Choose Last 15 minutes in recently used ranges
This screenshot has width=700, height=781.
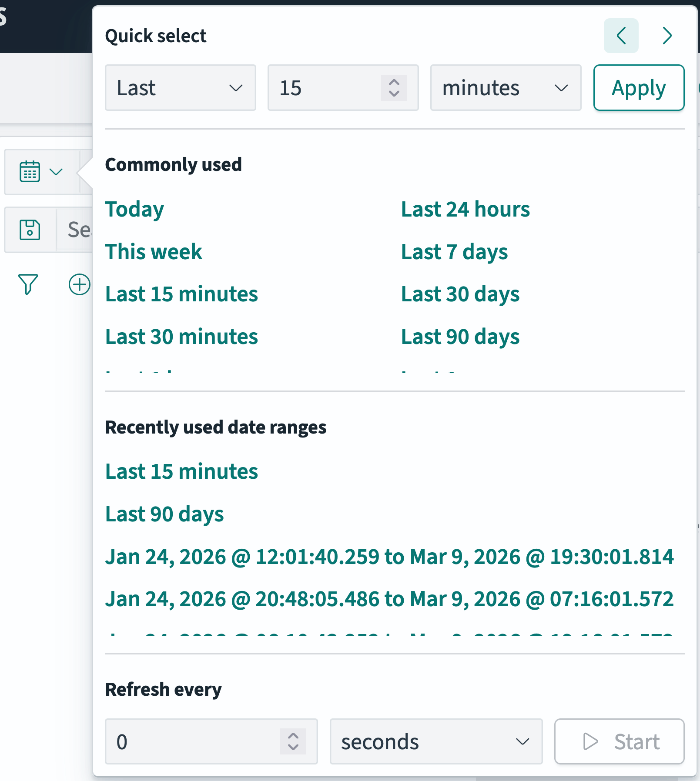pyautogui.click(x=181, y=471)
